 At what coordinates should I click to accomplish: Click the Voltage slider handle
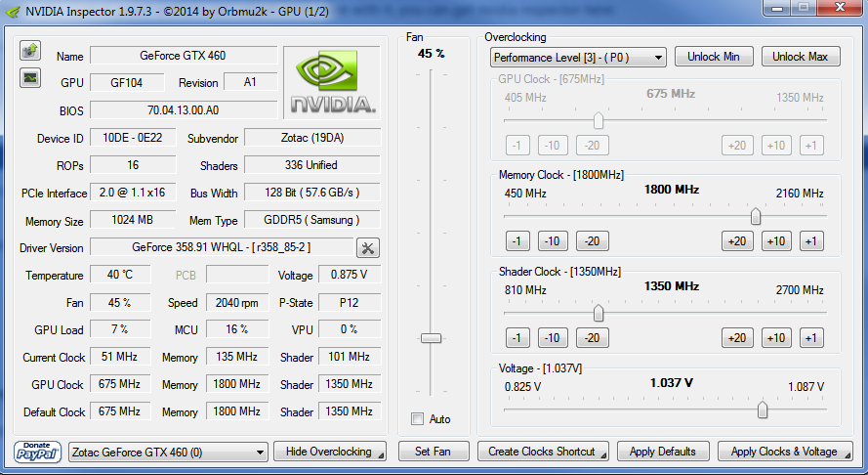pos(763,410)
